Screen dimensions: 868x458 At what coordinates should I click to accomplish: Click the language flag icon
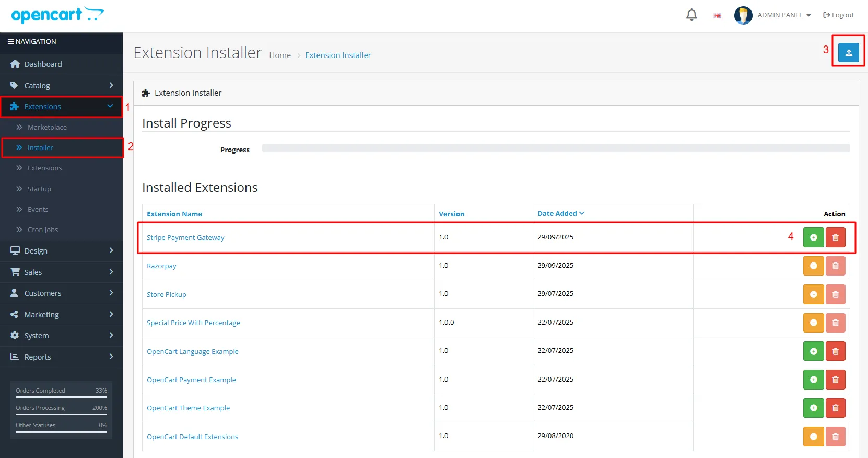(x=717, y=15)
